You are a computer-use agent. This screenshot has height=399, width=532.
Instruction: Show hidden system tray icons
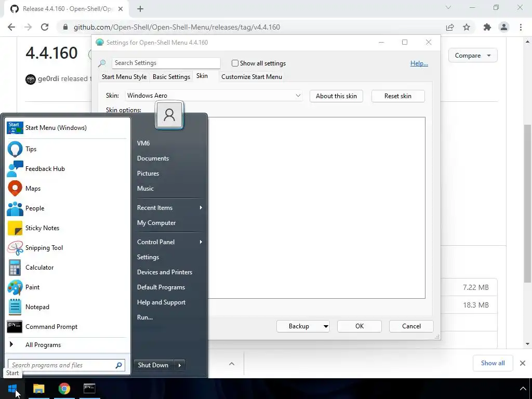click(x=523, y=389)
